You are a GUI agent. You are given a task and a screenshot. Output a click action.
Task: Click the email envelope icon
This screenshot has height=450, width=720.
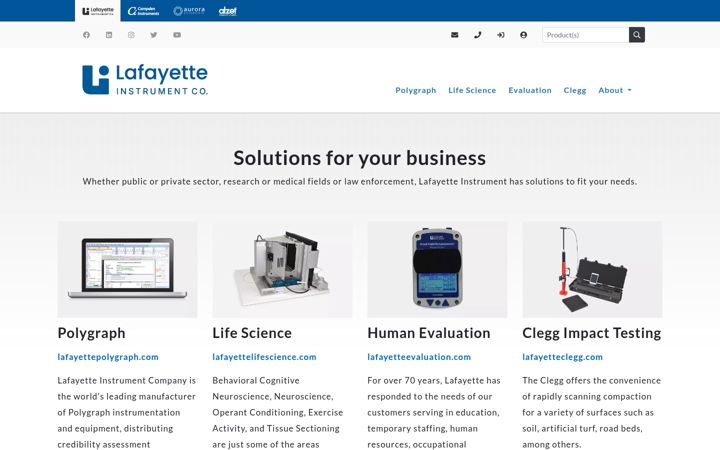click(x=455, y=35)
